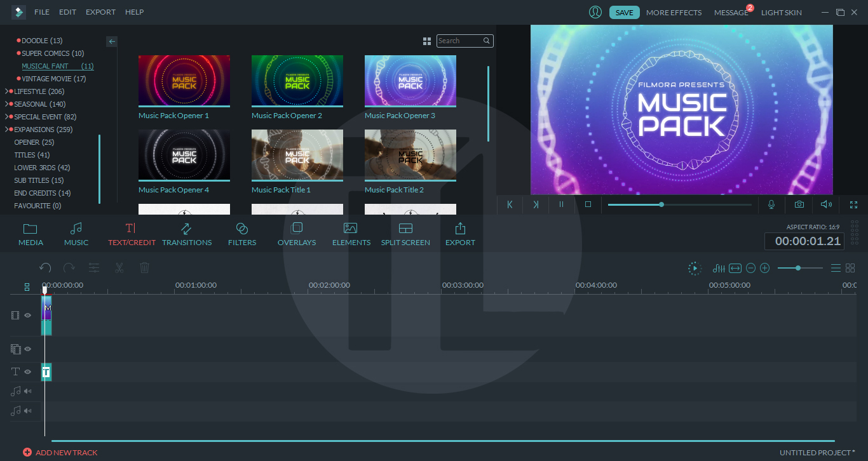The height and width of the screenshot is (461, 868).
Task: Stop the preview playback
Action: tap(588, 204)
